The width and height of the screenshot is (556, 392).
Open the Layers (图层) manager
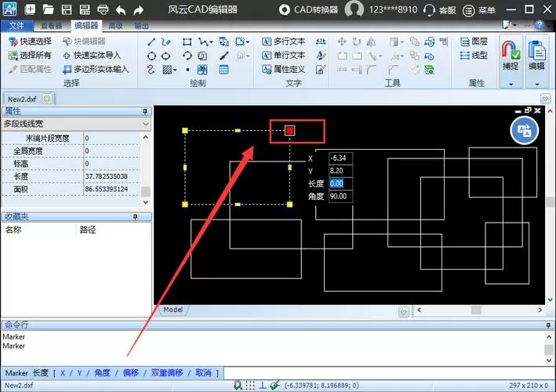[x=474, y=42]
